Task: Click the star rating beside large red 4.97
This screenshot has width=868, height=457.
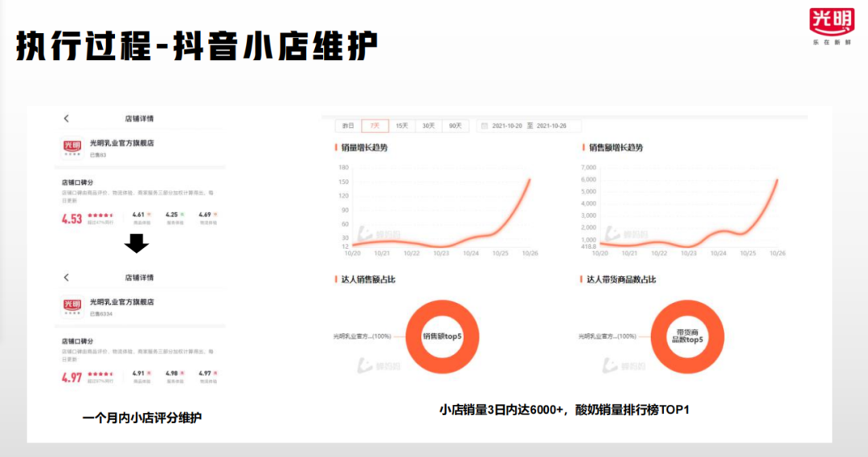Action: click(100, 374)
